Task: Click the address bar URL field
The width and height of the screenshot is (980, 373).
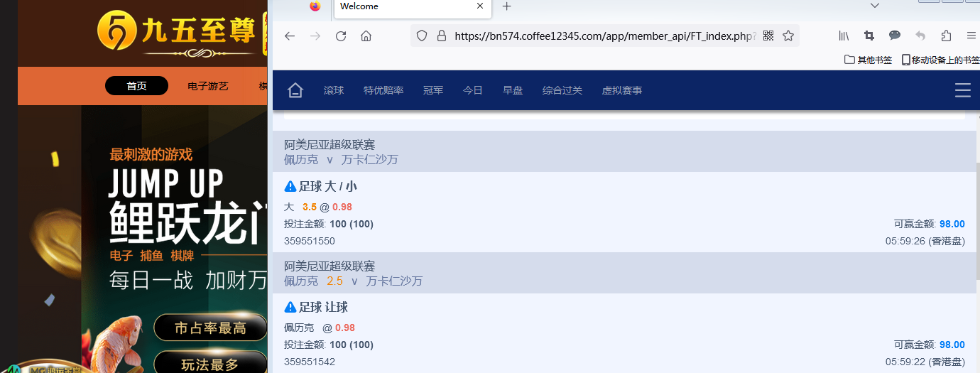Action: tap(604, 36)
